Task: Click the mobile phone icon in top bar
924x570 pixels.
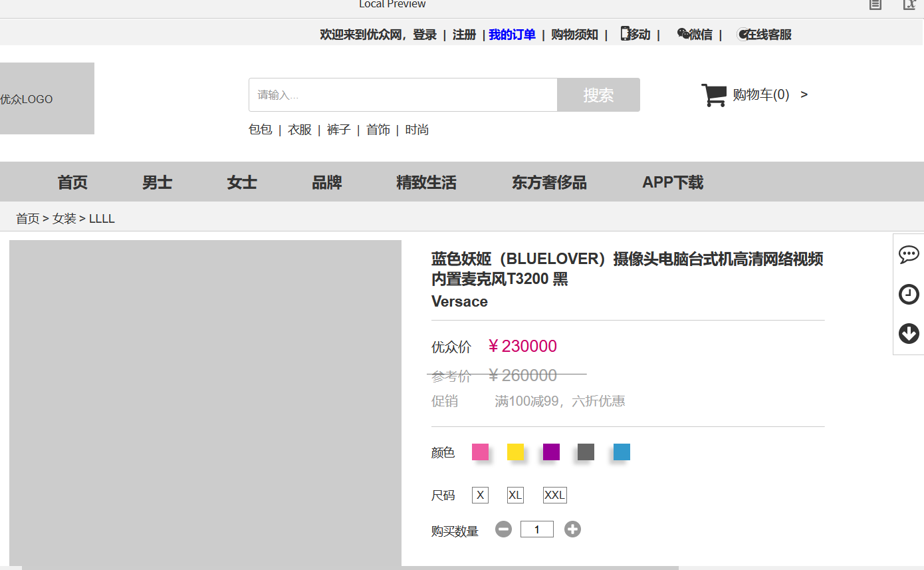Action: [x=625, y=33]
